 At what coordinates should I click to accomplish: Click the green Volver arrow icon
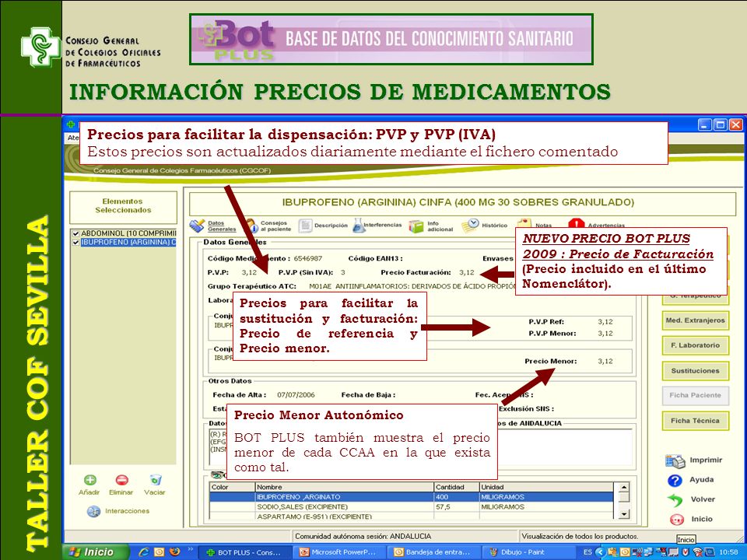point(675,500)
